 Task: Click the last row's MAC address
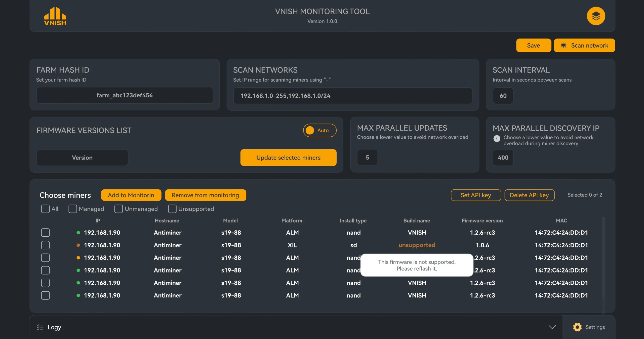[561, 295]
